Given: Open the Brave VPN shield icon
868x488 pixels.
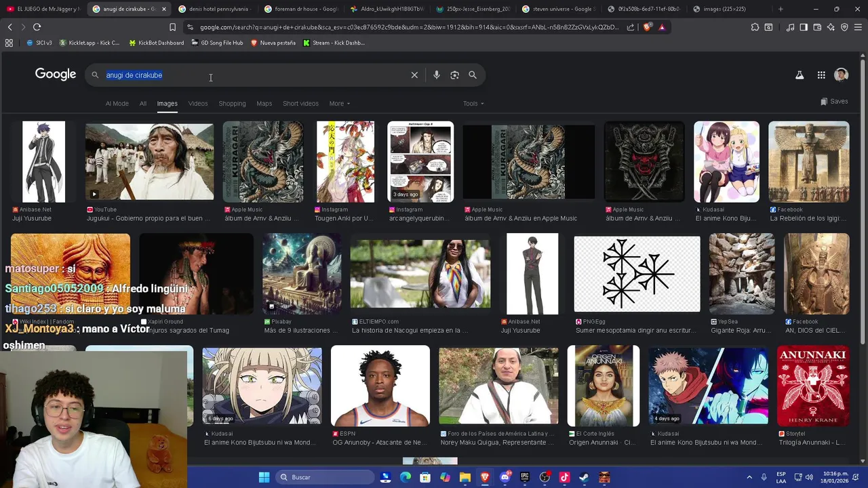Looking at the screenshot, I should pos(844,27).
